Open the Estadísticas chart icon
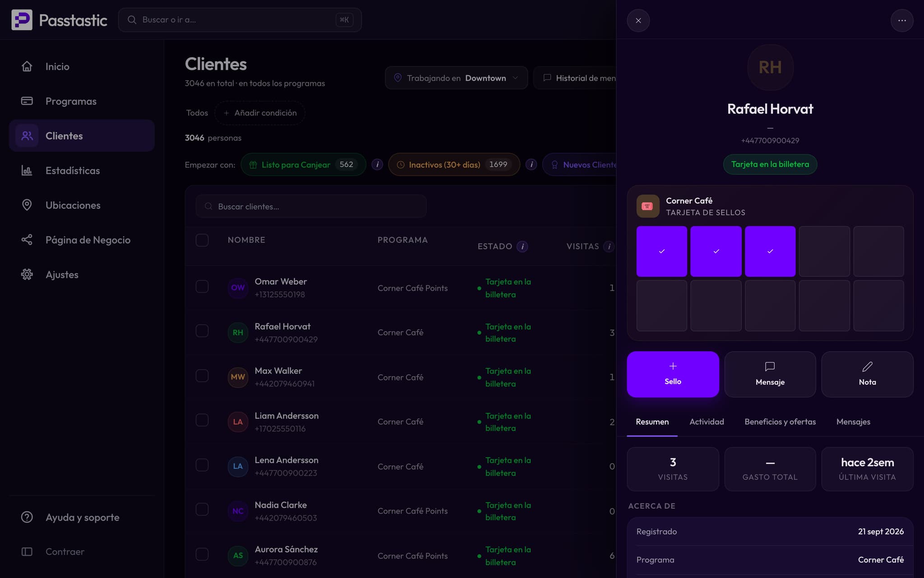Viewport: 924px width, 578px height. pyautogui.click(x=27, y=171)
